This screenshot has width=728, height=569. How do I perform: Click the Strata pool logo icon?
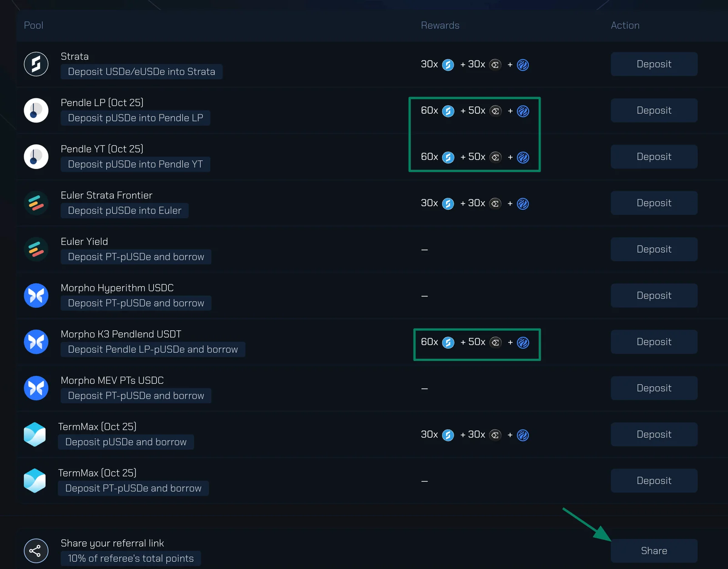coord(36,64)
